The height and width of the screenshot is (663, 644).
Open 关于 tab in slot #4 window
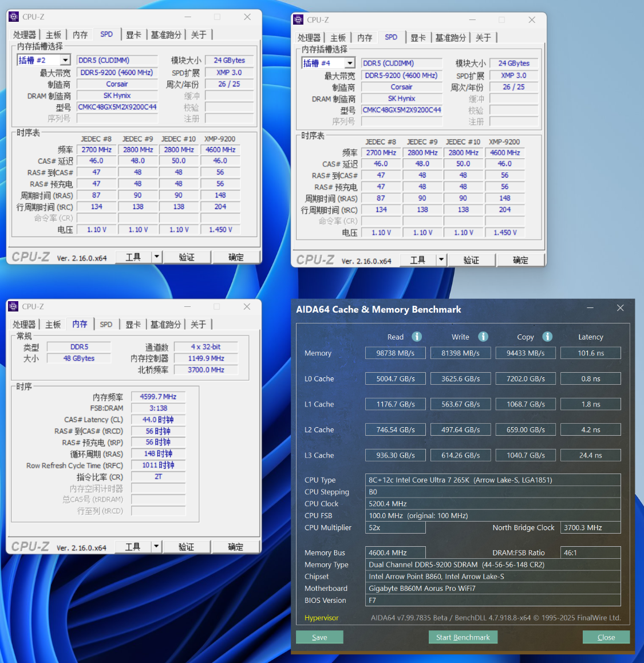[x=483, y=38]
